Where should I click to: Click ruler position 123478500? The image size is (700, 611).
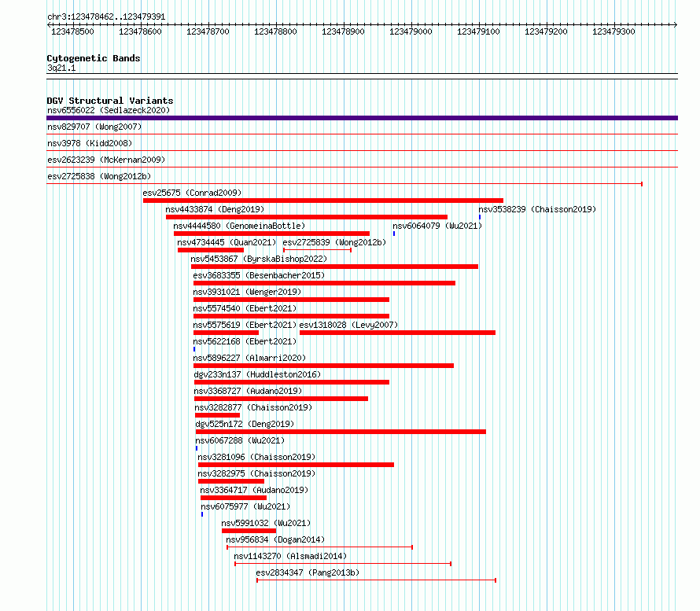point(73,31)
